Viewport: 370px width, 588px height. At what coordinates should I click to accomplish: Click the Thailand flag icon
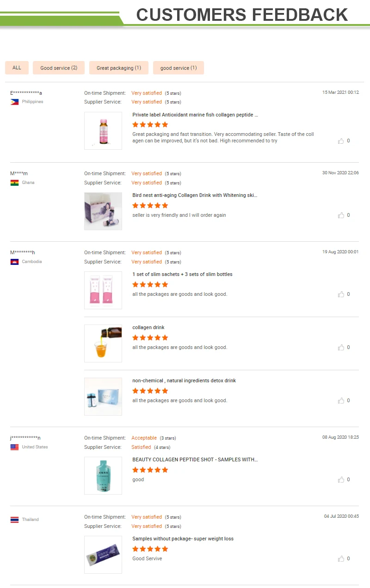pos(13,519)
